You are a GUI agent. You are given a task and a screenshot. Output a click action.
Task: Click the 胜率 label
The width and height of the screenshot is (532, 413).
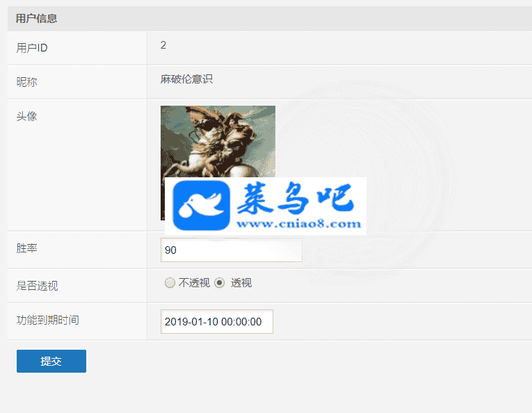(26, 248)
